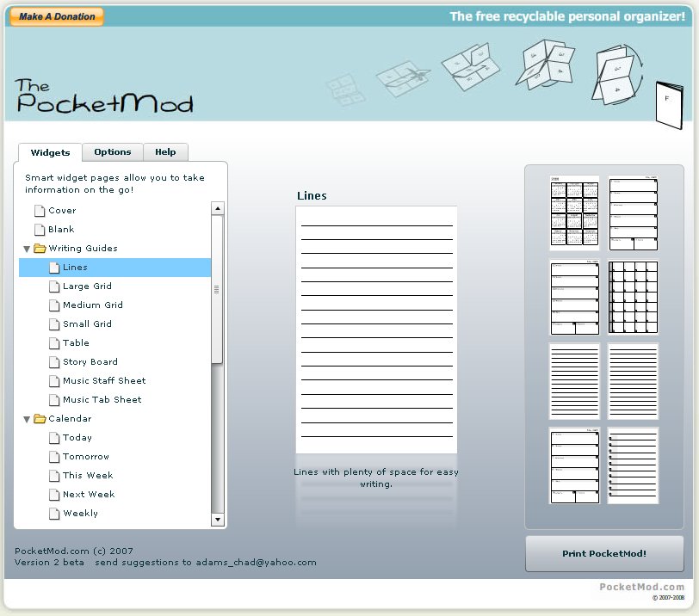Screen dimensions: 699x616
Task: Click the This Week page icon
Action: coord(54,476)
